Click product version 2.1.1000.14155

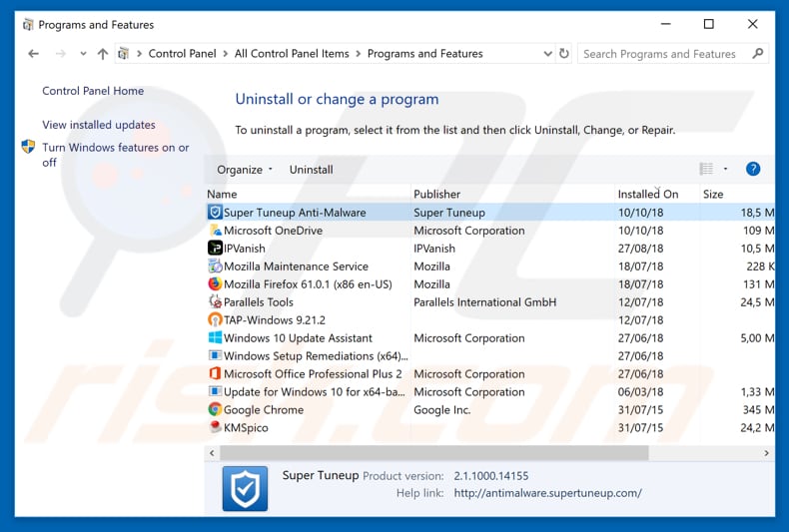491,476
